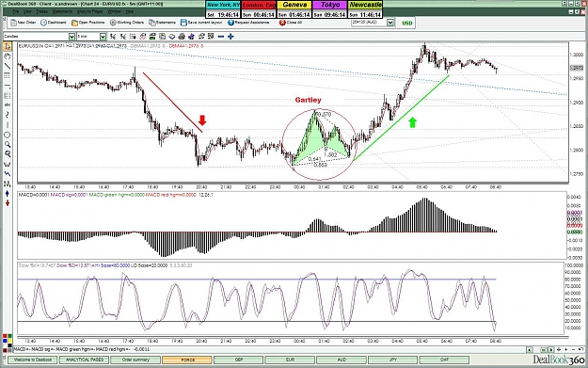The image size is (588, 368).
Task: Click the printer icon in chart toolbar
Action: pyautogui.click(x=182, y=37)
